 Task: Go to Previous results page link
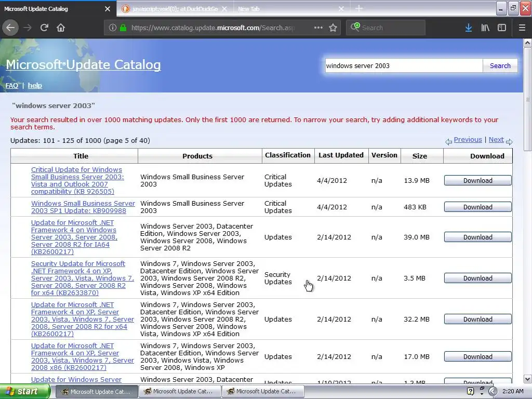pyautogui.click(x=468, y=139)
